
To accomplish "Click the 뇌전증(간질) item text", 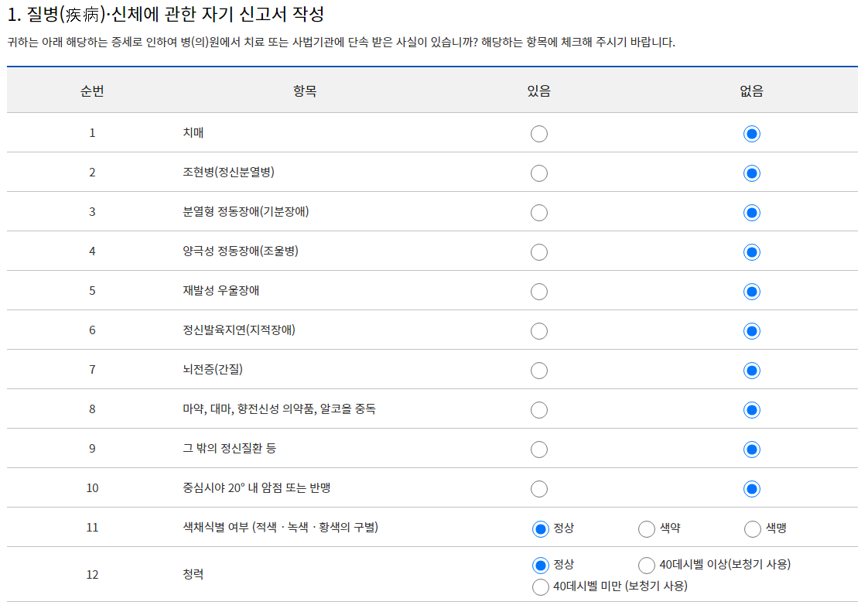I will coord(213,369).
